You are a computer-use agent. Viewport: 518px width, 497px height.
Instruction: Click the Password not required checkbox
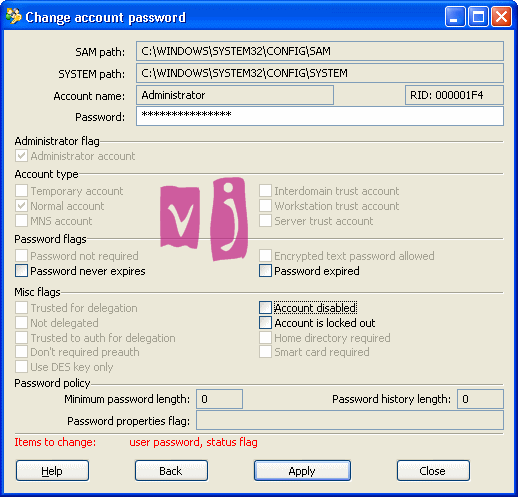point(21,256)
